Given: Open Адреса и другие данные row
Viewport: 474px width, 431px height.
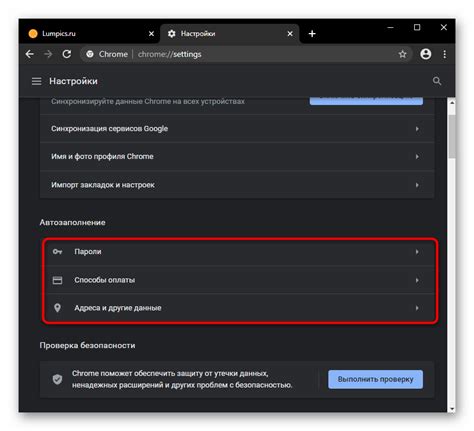Looking at the screenshot, I should point(240,308).
